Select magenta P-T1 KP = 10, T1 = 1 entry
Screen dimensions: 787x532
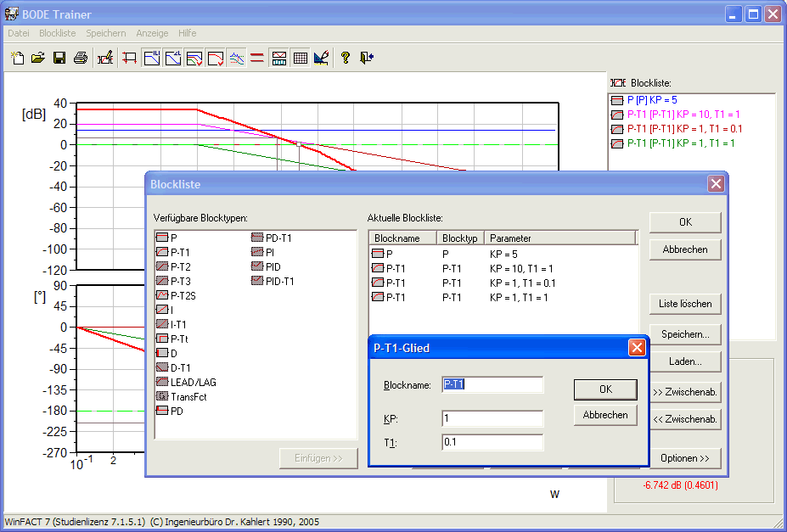(676, 115)
